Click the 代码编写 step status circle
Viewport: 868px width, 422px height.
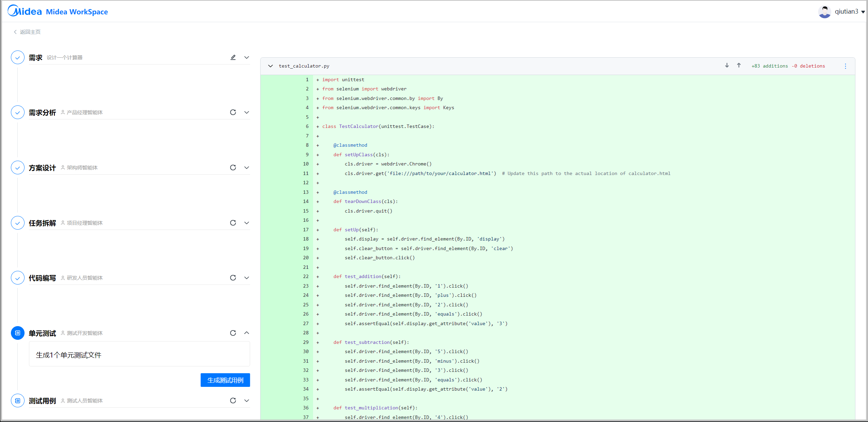(x=18, y=278)
